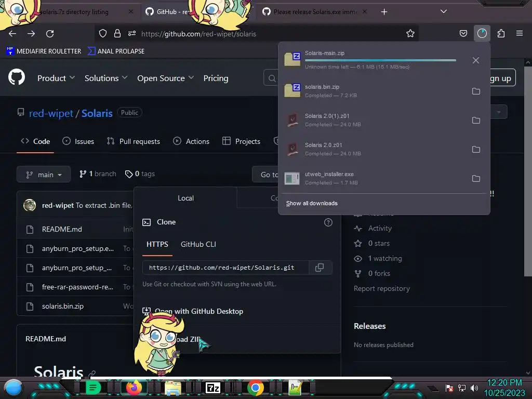The width and height of the screenshot is (532, 399).
Task: List all tabs with the chevron button
Action: pyautogui.click(x=444, y=11)
